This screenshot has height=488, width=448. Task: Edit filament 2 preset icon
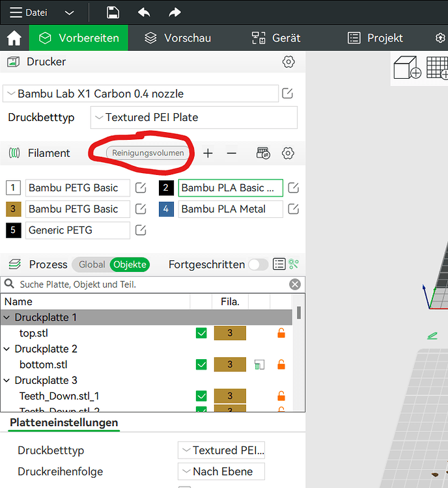click(293, 187)
